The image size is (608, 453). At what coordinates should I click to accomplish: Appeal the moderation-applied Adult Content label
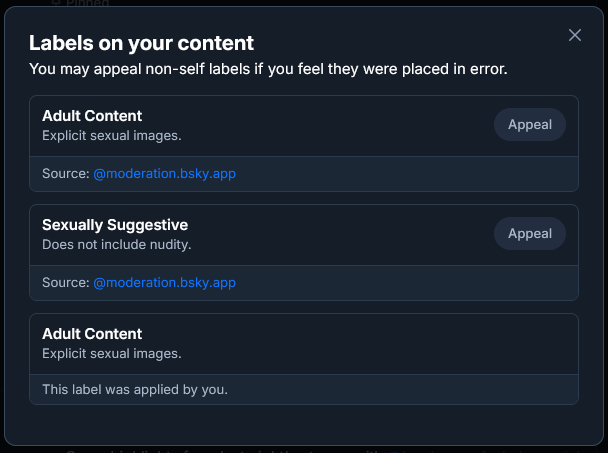[530, 125]
